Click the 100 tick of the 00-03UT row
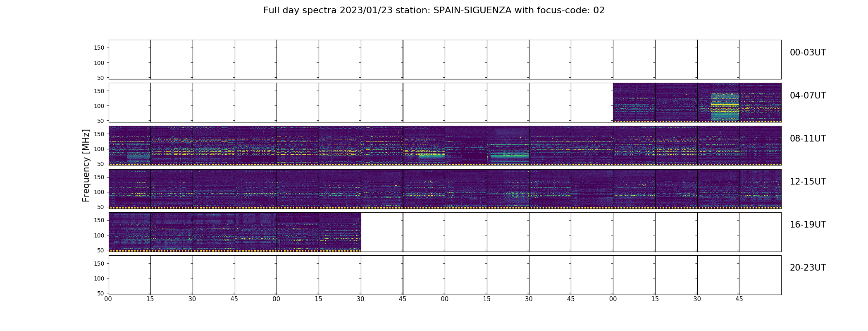 click(99, 63)
